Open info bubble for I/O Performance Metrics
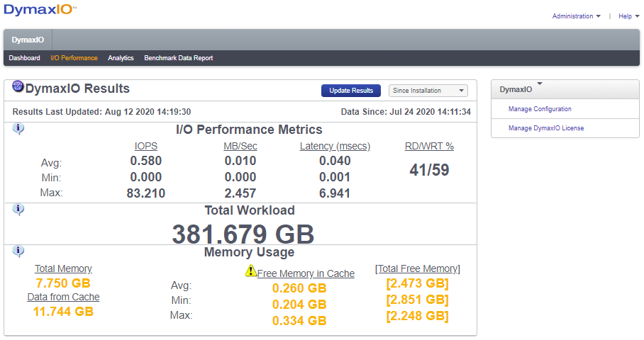Viewport: 644px width, 340px height. click(x=18, y=128)
